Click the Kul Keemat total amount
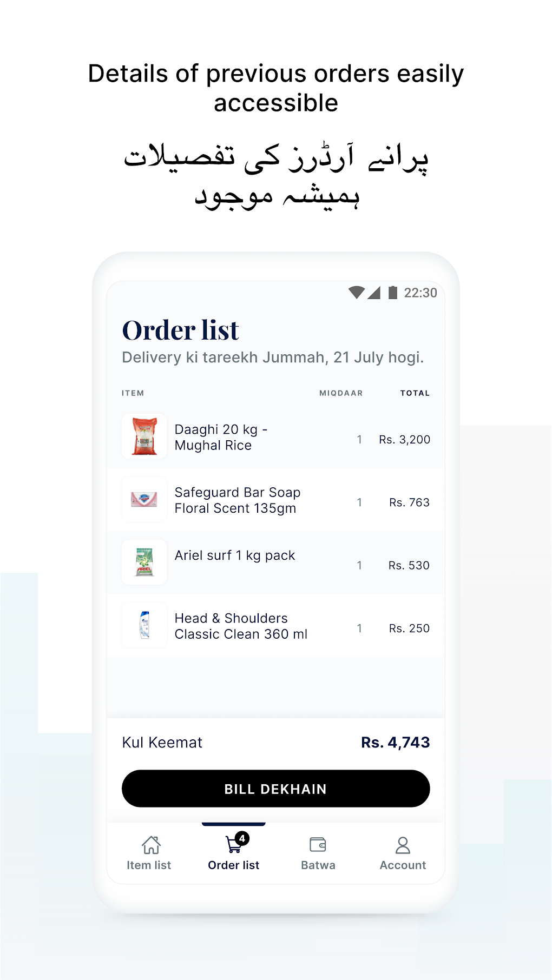This screenshot has height=980, width=552. coord(395,742)
